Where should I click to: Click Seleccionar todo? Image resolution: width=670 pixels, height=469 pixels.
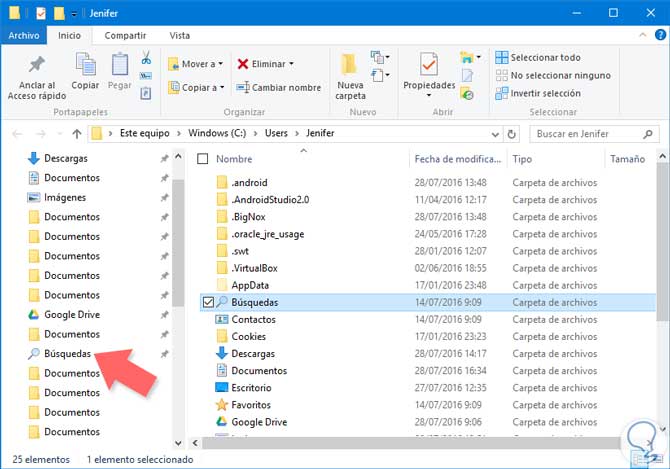[x=538, y=57]
